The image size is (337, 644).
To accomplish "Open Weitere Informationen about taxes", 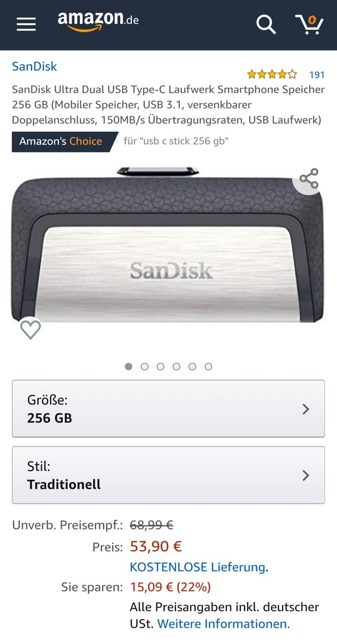I will (224, 624).
